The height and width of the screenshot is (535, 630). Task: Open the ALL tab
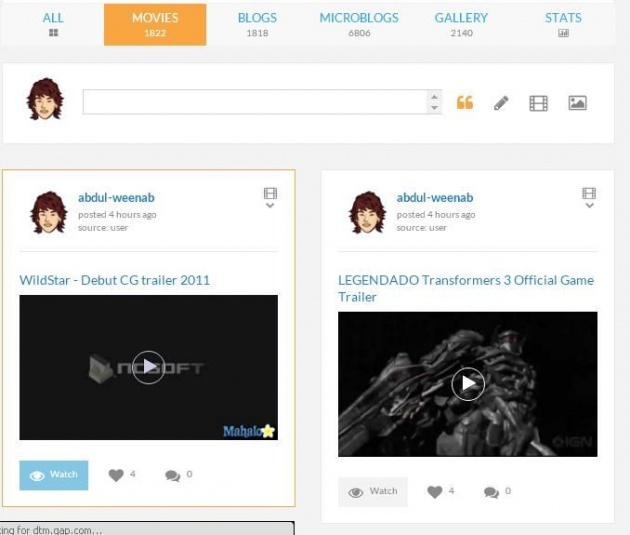53,24
